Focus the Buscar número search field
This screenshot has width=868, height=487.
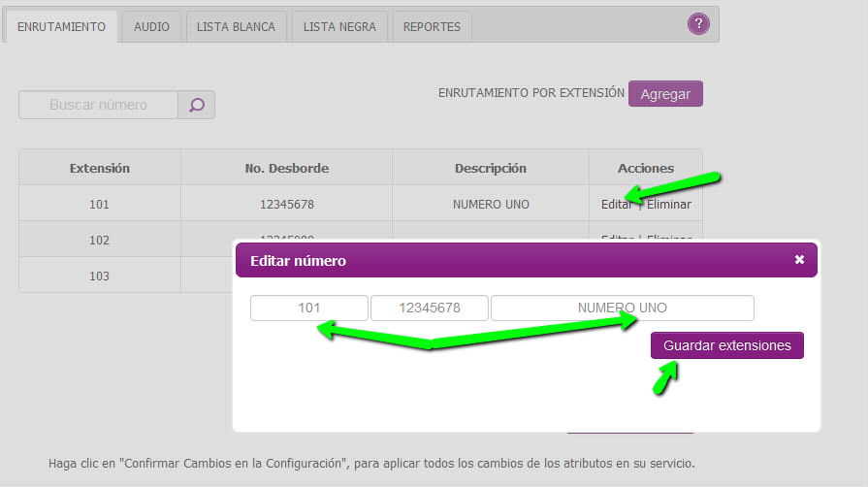99,105
